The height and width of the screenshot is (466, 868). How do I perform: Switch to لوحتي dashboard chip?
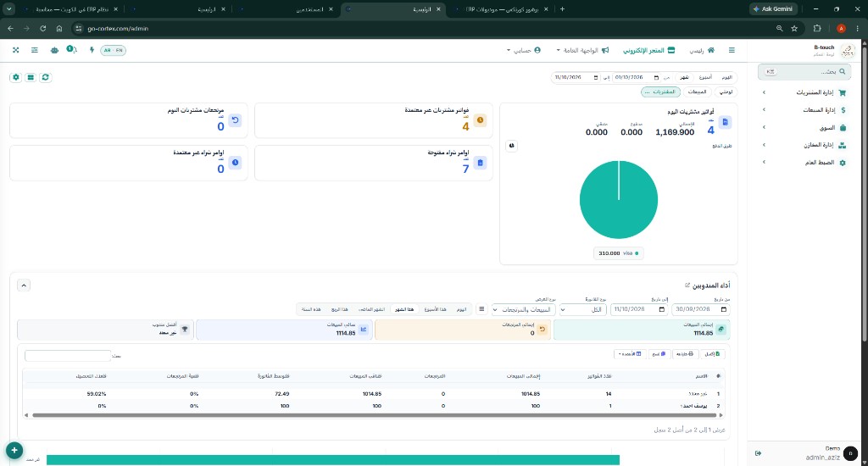pyautogui.click(x=726, y=92)
